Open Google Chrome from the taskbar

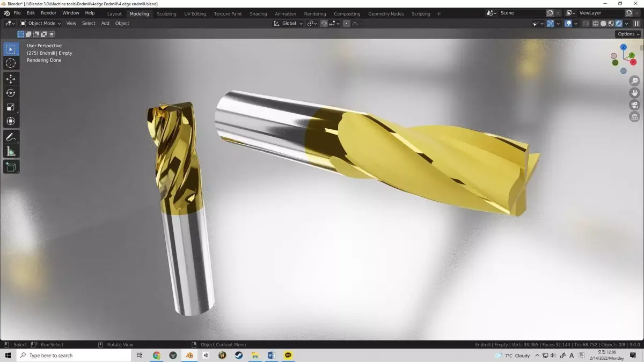[x=156, y=355]
